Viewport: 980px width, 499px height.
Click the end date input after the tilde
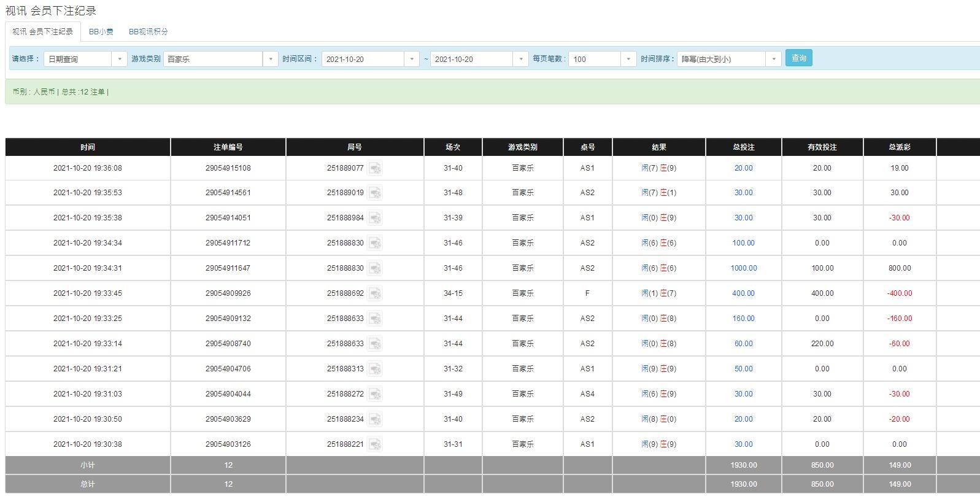click(471, 59)
